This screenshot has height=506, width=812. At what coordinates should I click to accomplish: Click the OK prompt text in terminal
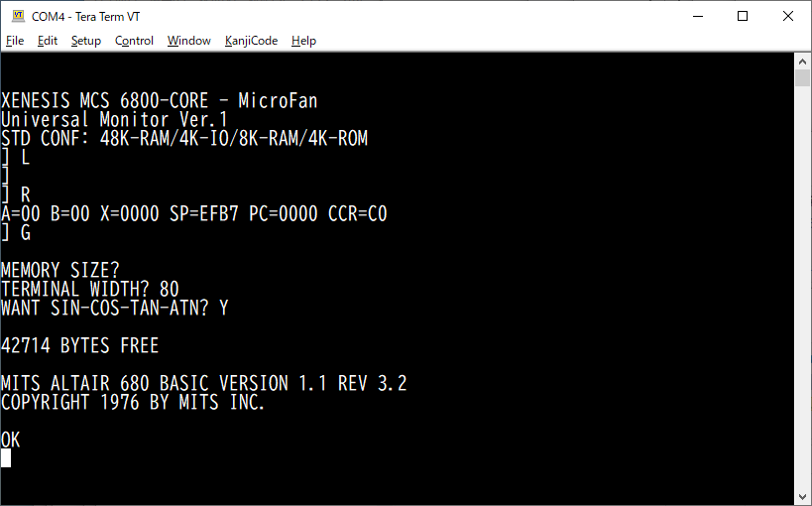pyautogui.click(x=10, y=440)
